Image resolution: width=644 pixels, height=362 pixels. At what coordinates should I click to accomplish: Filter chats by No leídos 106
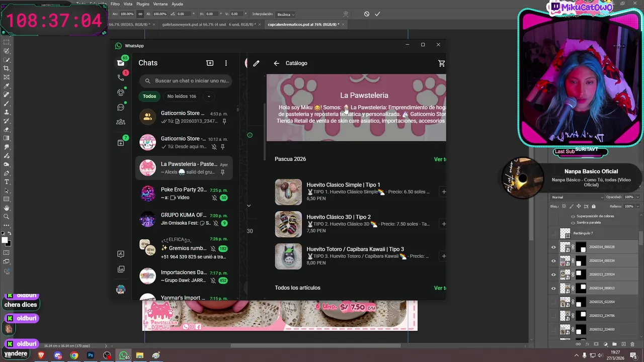point(182,96)
